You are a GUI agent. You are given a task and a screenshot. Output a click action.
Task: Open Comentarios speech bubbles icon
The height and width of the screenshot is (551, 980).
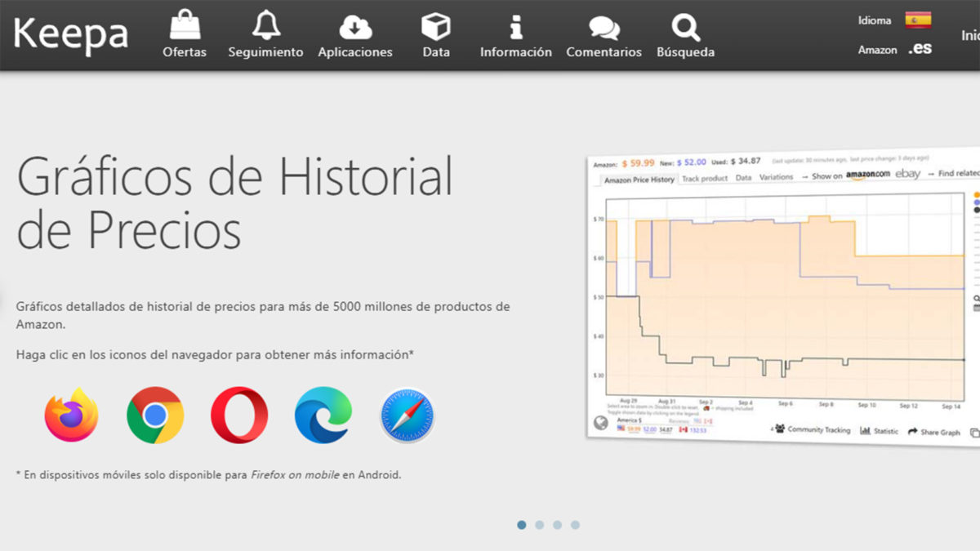(x=604, y=29)
